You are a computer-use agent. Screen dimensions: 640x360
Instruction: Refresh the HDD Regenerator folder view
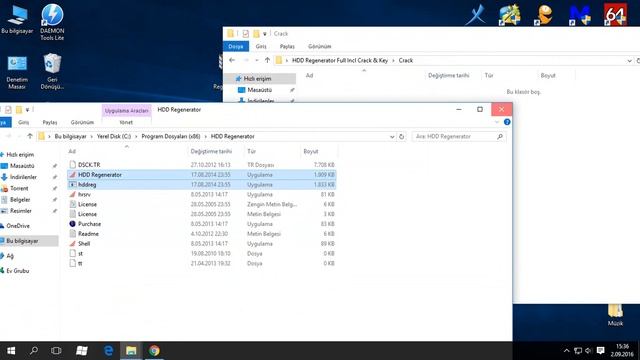pyautogui.click(x=402, y=137)
